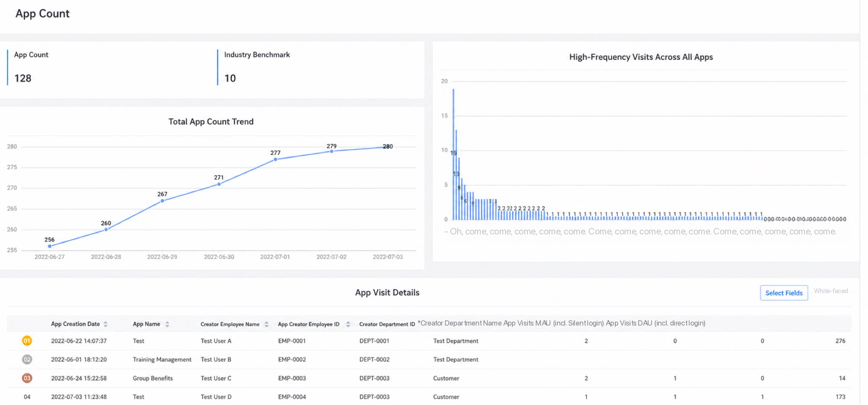Open the Training Management app row

tap(429, 360)
